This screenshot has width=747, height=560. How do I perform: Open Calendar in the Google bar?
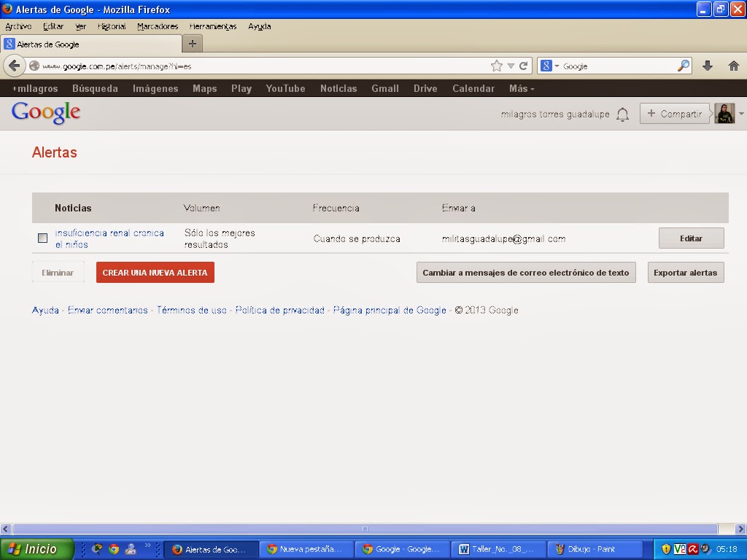(x=473, y=88)
